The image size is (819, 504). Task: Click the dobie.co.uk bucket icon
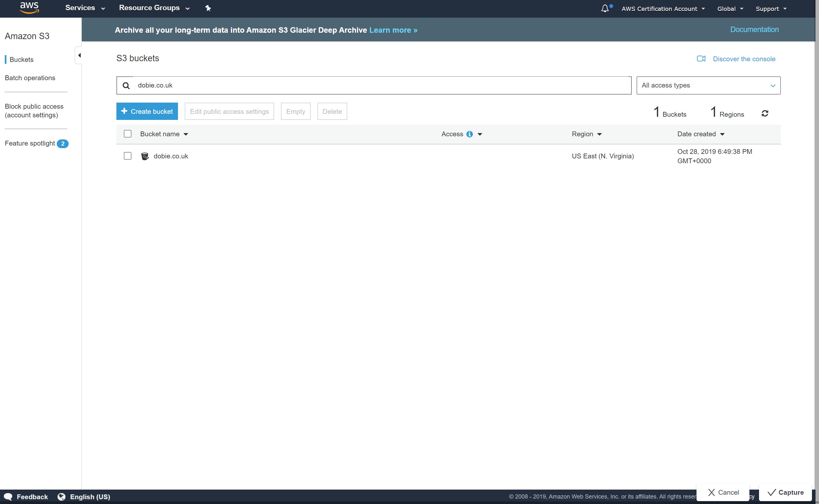point(145,156)
